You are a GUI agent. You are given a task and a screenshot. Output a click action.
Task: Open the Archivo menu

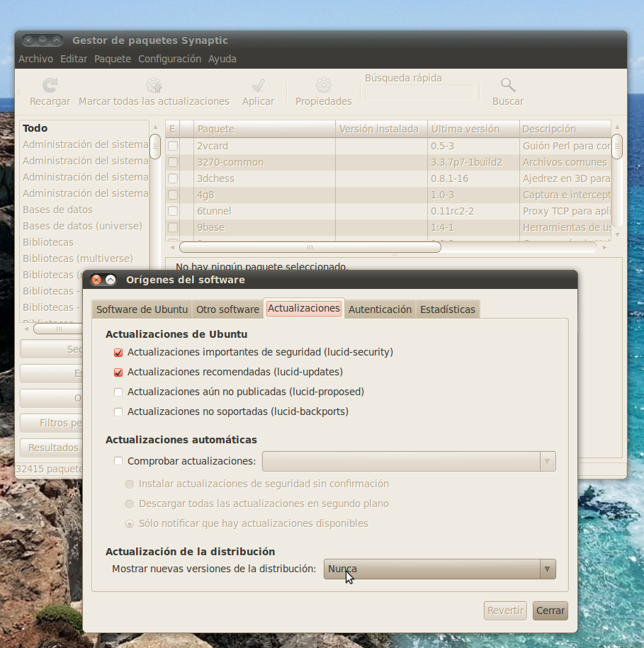pos(35,59)
